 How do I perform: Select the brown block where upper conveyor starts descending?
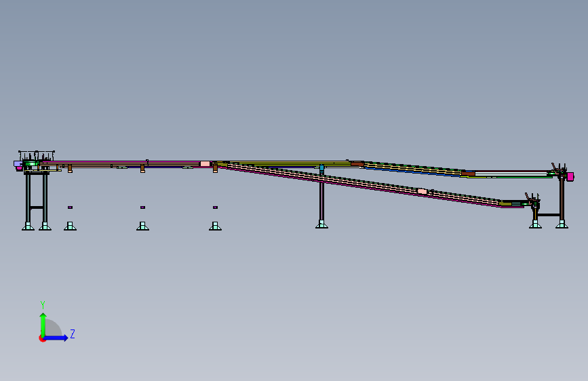357,164
